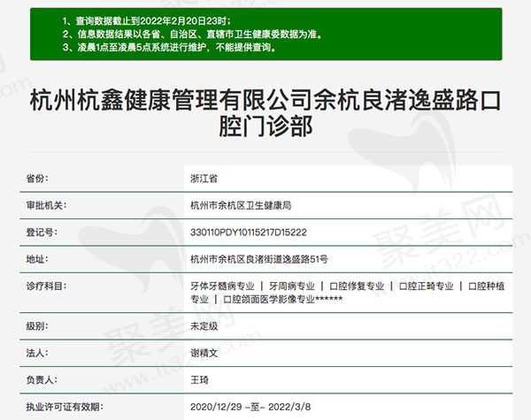The height and width of the screenshot is (420, 531).
Task: Click the 省份 label
Action: 37,179
